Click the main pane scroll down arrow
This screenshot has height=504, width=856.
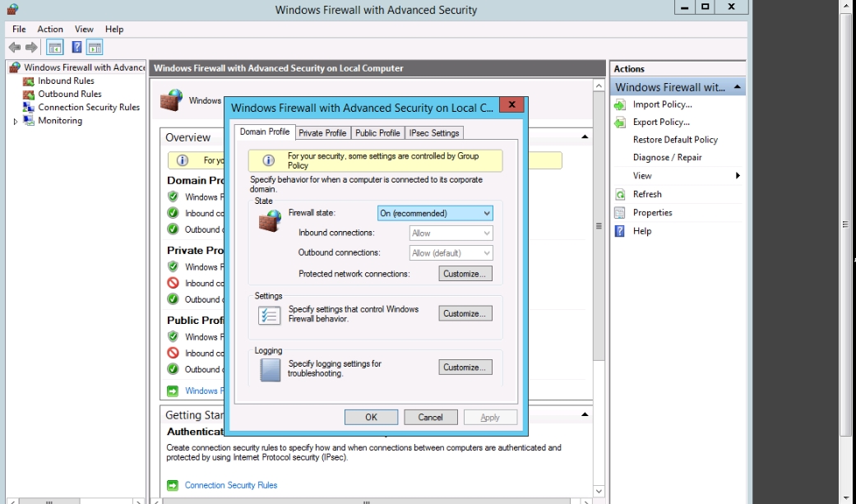599,491
